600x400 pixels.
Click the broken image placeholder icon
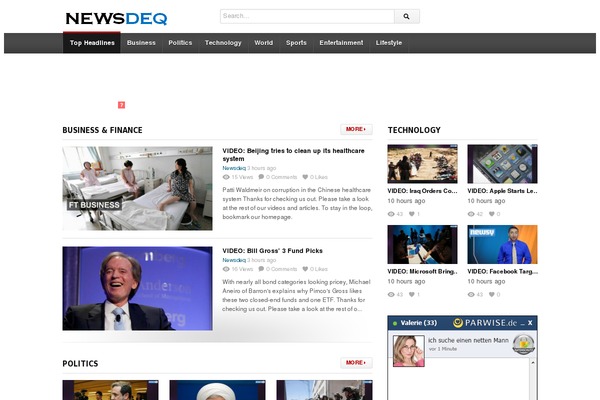[x=121, y=105]
